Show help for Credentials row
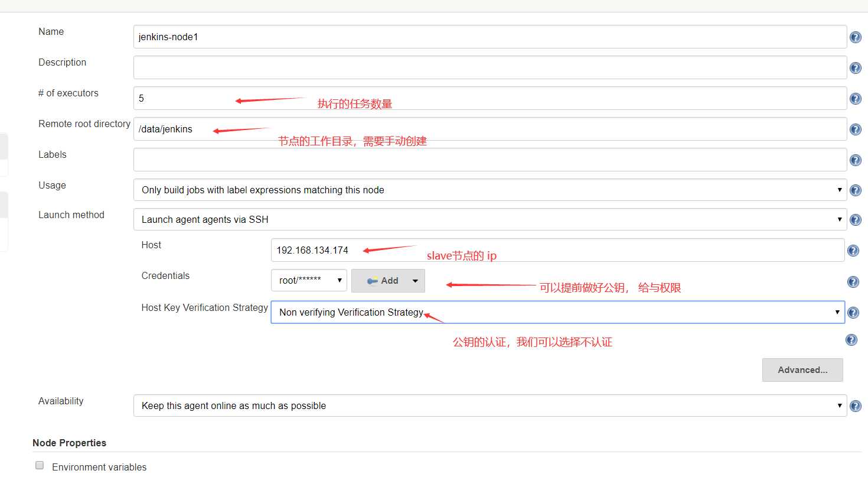 click(x=853, y=282)
